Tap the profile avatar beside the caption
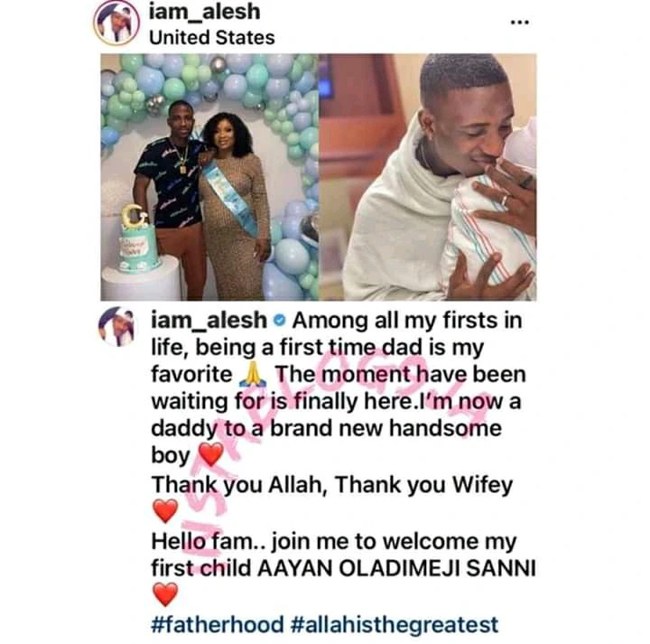Viewport: 650px width, 644px height. point(116,326)
